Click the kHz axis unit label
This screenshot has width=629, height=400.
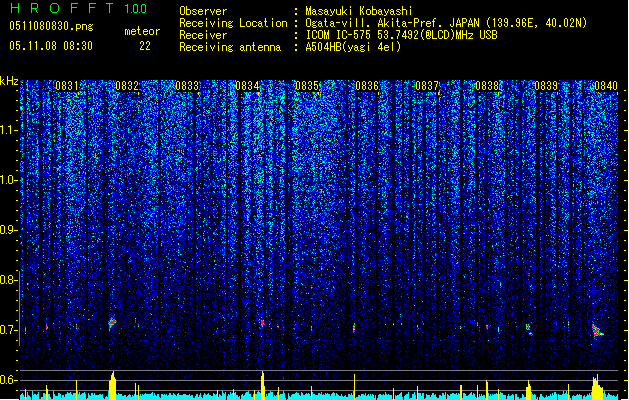pyautogui.click(x=9, y=81)
